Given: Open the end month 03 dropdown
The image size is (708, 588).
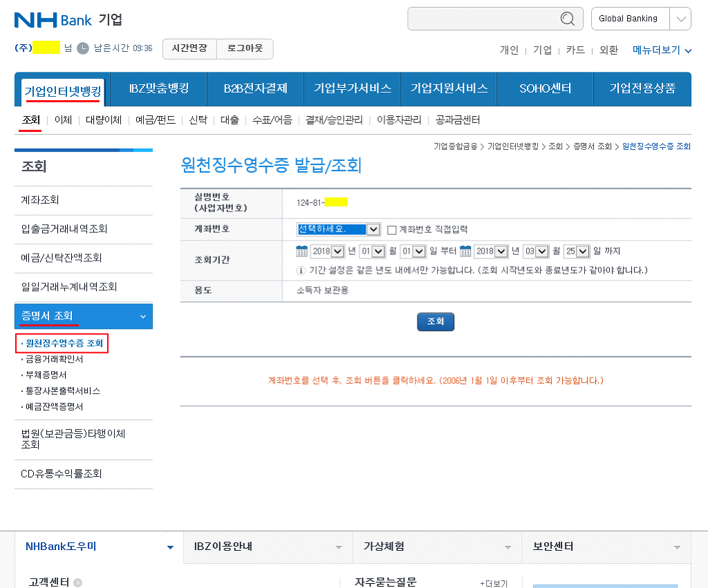Looking at the screenshot, I should point(536,252).
